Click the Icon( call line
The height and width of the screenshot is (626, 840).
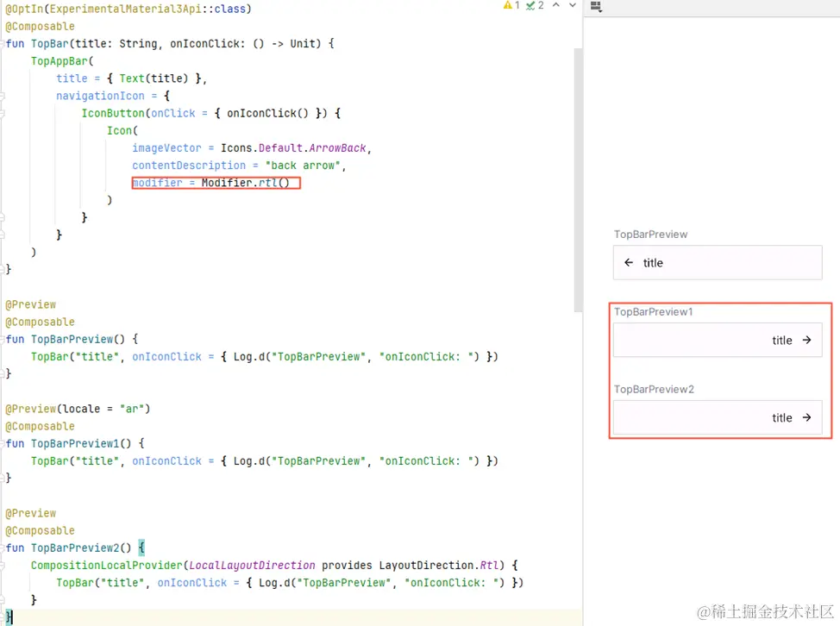point(122,131)
